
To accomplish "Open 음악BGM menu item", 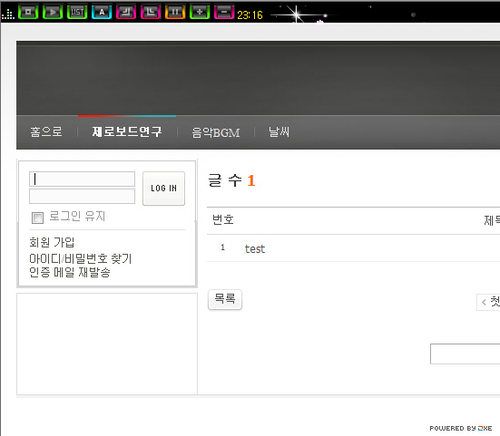I will [x=216, y=132].
